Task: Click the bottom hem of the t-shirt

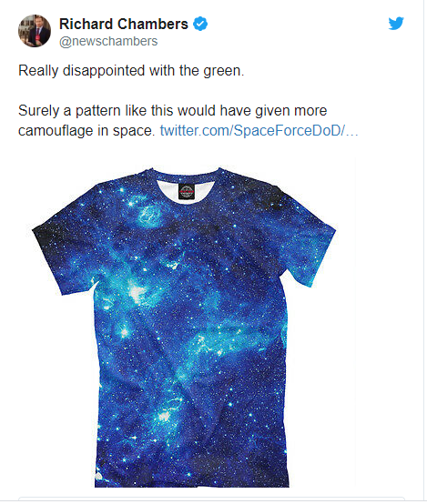Action: click(192, 482)
